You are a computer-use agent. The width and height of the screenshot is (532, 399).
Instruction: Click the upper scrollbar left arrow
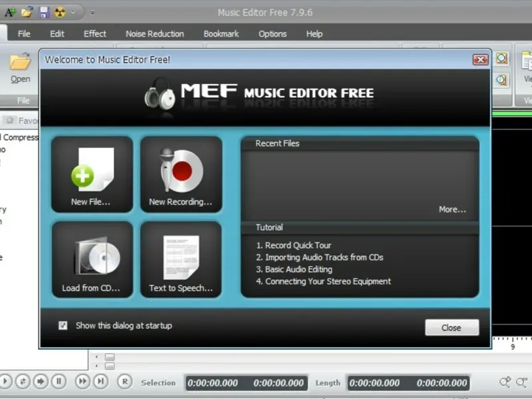click(96, 357)
